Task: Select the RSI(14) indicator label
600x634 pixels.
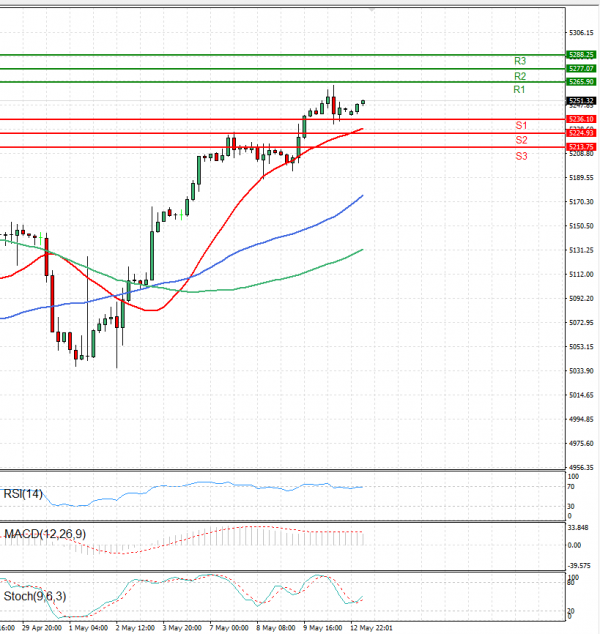Action: pos(23,494)
